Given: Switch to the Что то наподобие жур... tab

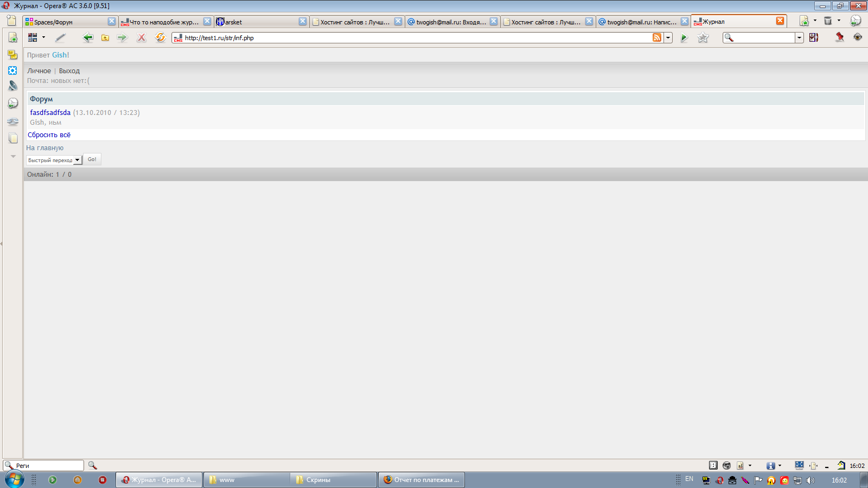Looking at the screenshot, I should tap(165, 22).
